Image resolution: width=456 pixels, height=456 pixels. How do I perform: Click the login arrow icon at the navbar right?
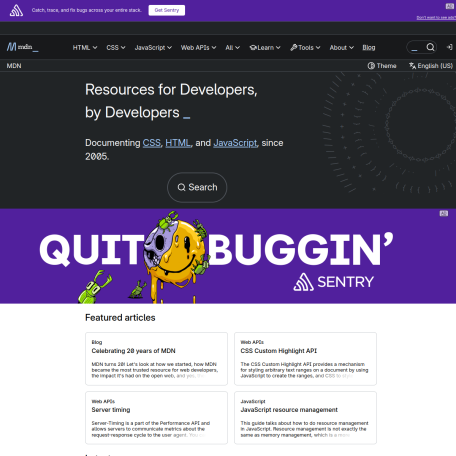(x=449, y=47)
